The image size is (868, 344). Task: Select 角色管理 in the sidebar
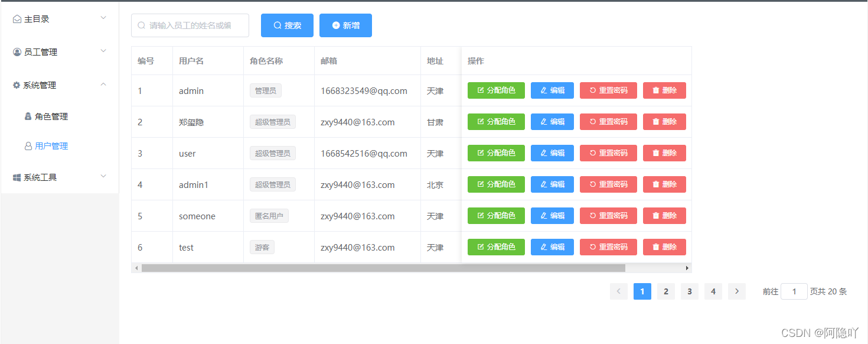click(x=60, y=116)
